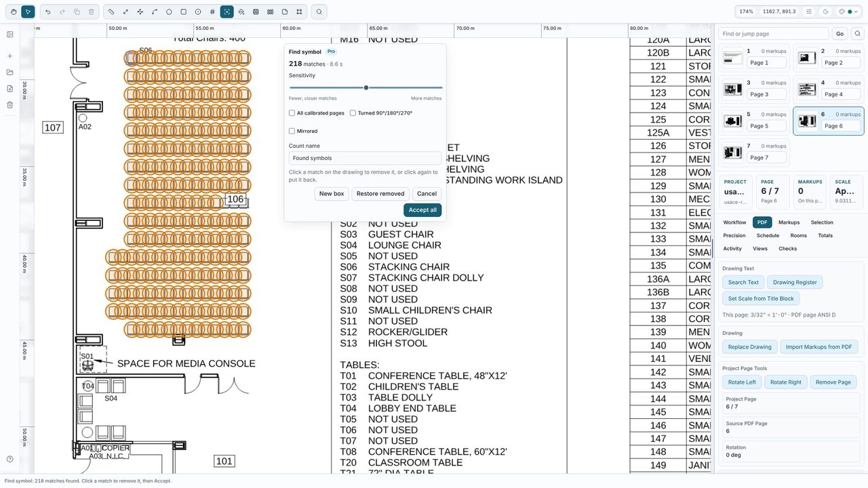Viewport: 868px width, 488px height.
Task: Click Import Markups from PDF
Action: (x=819, y=347)
